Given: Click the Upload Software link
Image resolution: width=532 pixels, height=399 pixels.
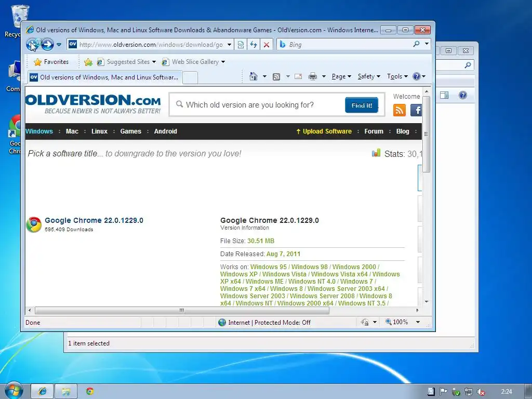Looking at the screenshot, I should [x=324, y=131].
